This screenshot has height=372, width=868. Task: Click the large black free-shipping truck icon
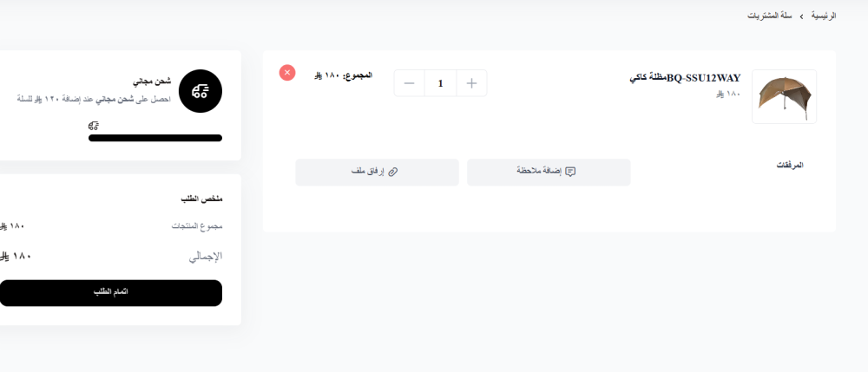(x=200, y=90)
